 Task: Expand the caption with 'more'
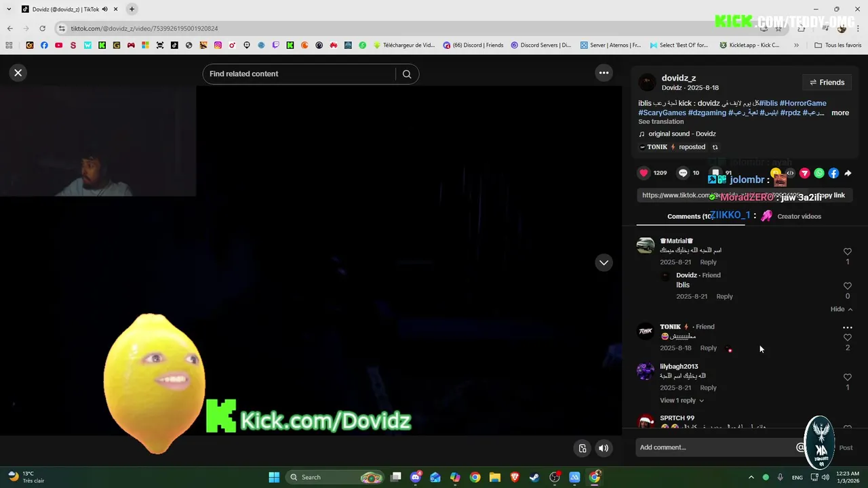(x=840, y=113)
